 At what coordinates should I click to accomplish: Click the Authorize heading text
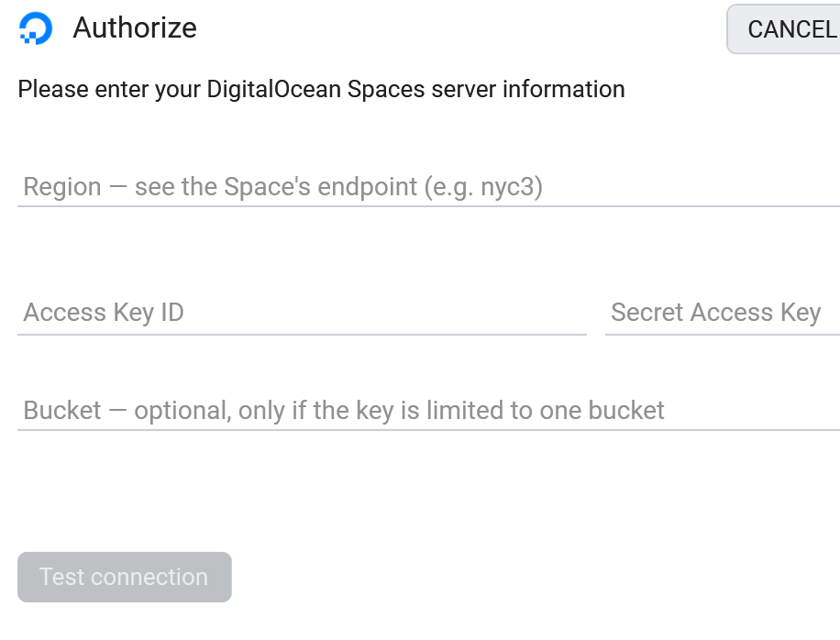(x=135, y=28)
